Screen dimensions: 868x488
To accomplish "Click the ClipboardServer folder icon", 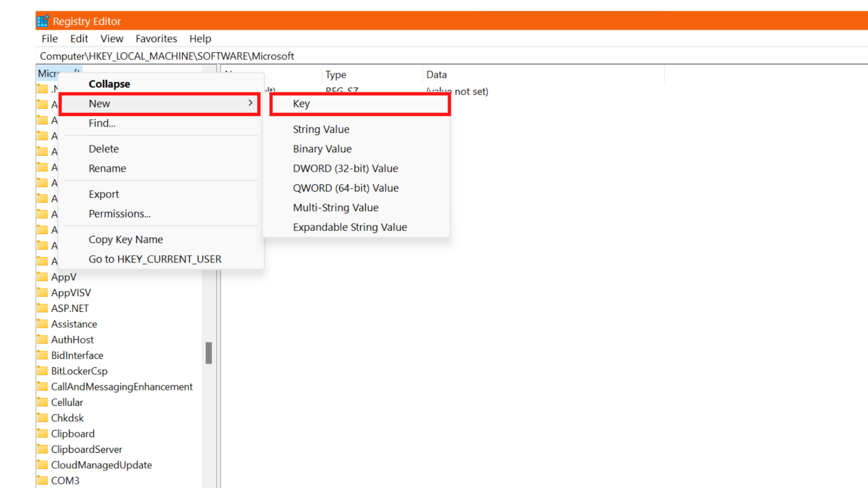I will (42, 449).
